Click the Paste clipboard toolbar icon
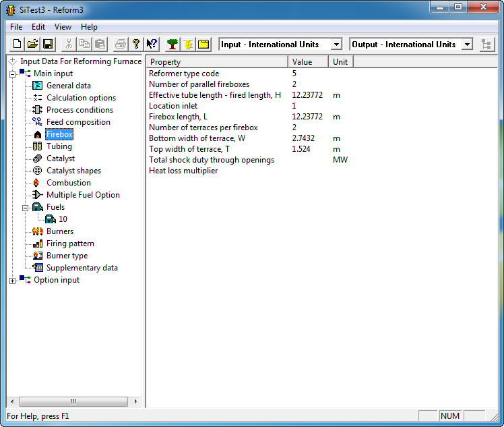The height and width of the screenshot is (427, 504). pos(100,44)
